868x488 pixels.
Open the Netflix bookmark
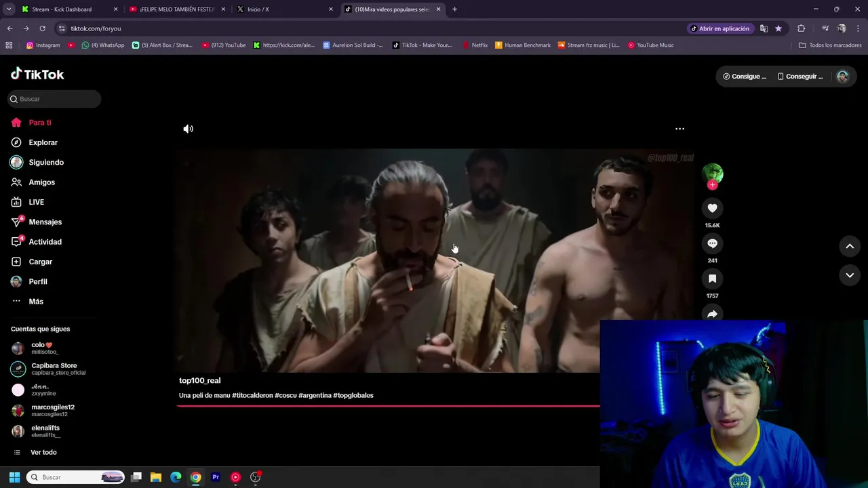[x=475, y=45]
